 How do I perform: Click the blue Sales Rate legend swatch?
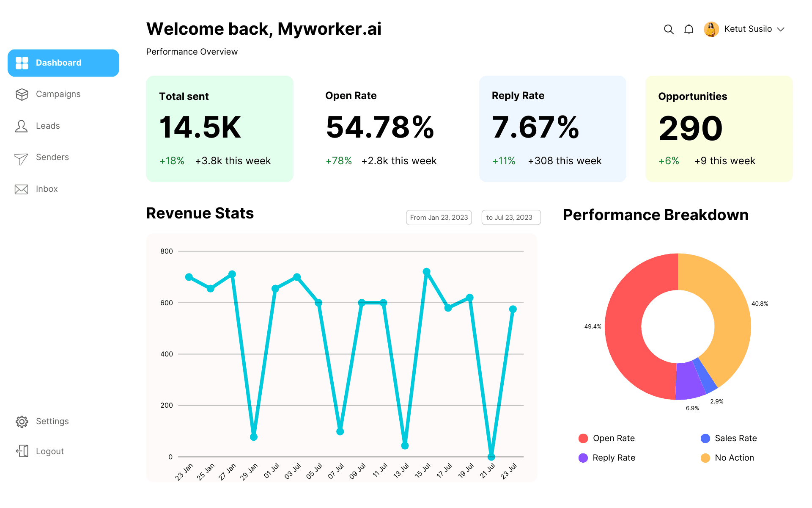[705, 439]
